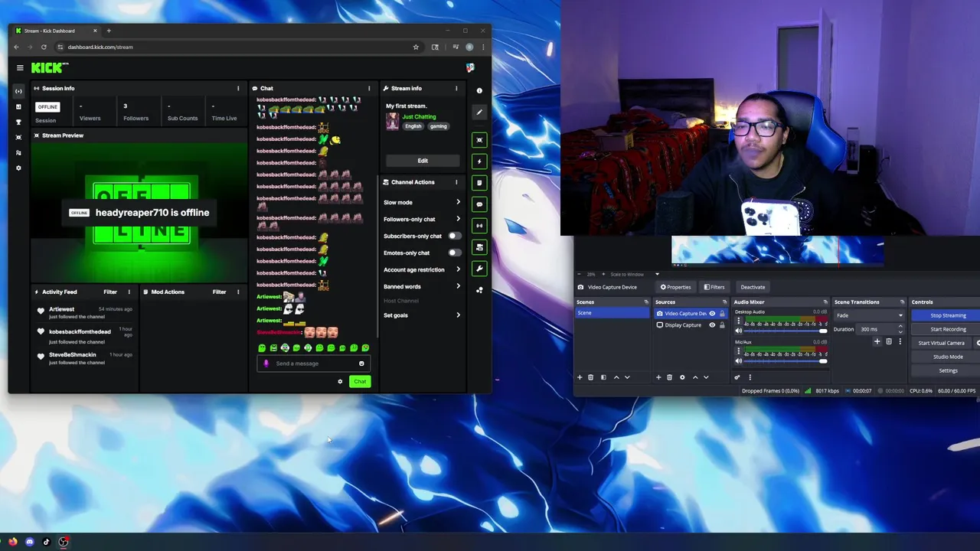The image size is (980, 551).
Task: Click the Kick logo
Action: 50,67
